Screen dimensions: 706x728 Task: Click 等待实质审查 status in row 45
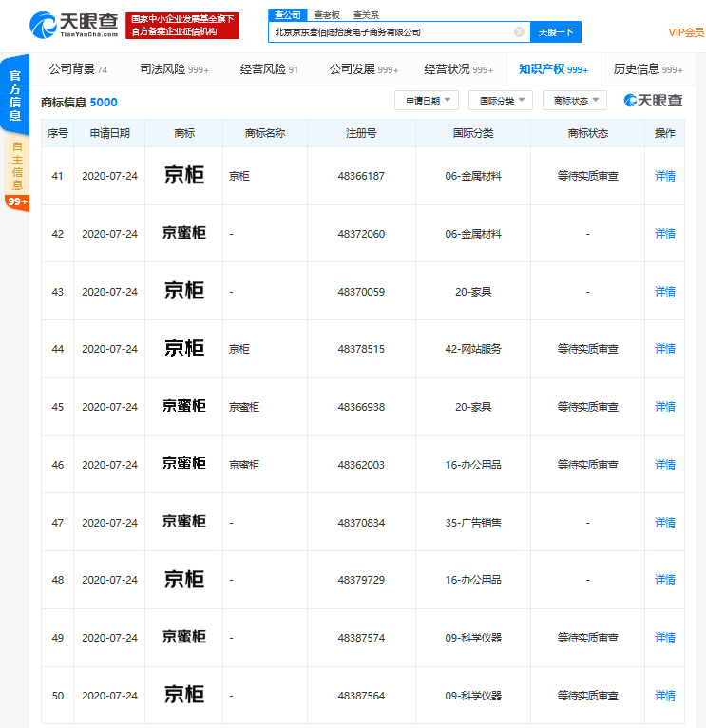(x=587, y=407)
